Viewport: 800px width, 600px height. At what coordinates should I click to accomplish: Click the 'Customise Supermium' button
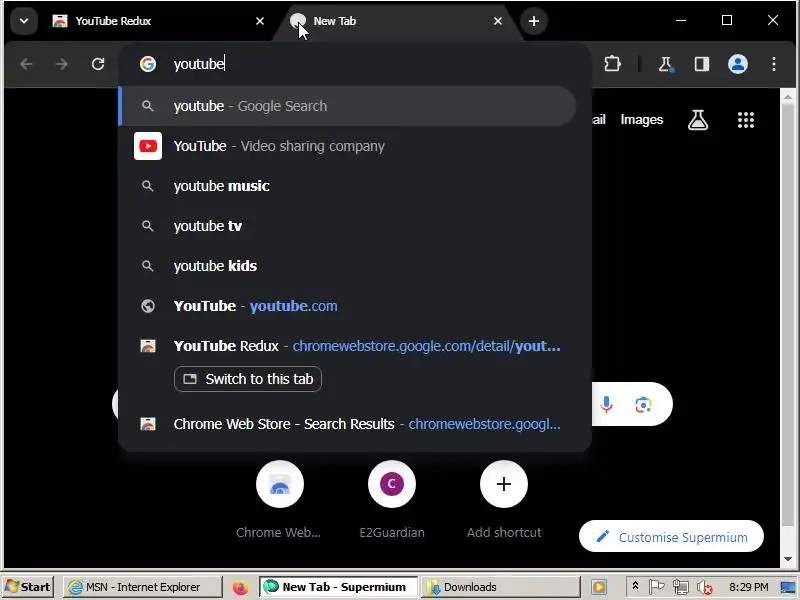pos(671,537)
